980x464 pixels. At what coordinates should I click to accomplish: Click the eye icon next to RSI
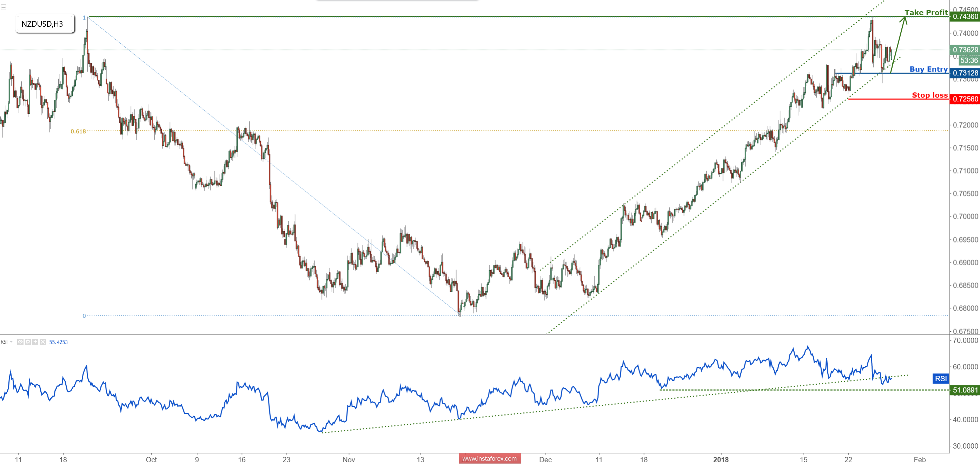point(20,342)
